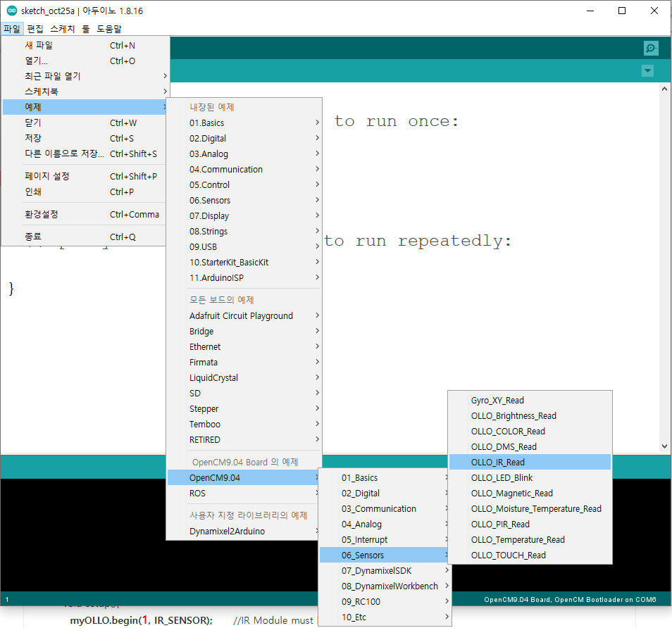Open the 도움말 menu

tap(109, 29)
